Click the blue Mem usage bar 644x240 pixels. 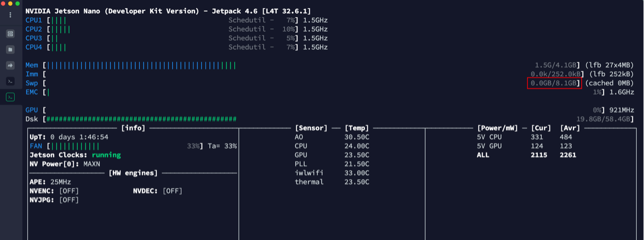click(x=142, y=65)
